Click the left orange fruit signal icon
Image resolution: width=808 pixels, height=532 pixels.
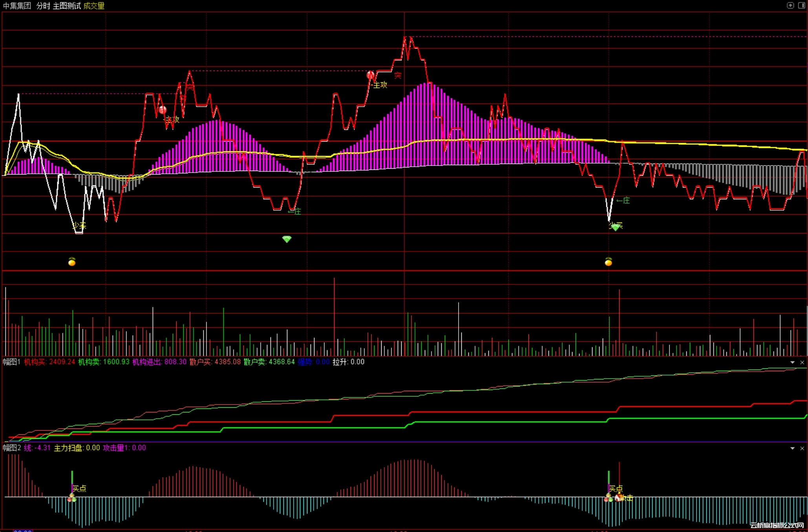pos(72,262)
